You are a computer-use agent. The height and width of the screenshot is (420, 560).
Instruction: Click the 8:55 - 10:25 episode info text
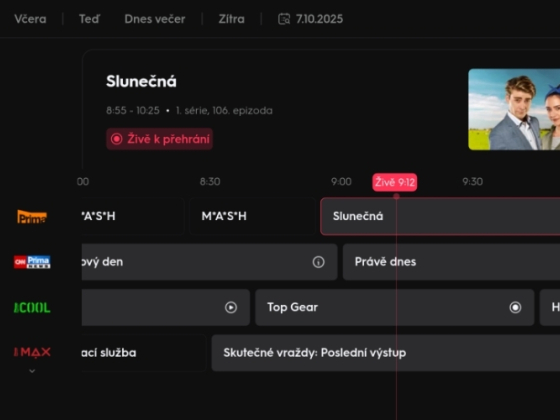pyautogui.click(x=189, y=110)
